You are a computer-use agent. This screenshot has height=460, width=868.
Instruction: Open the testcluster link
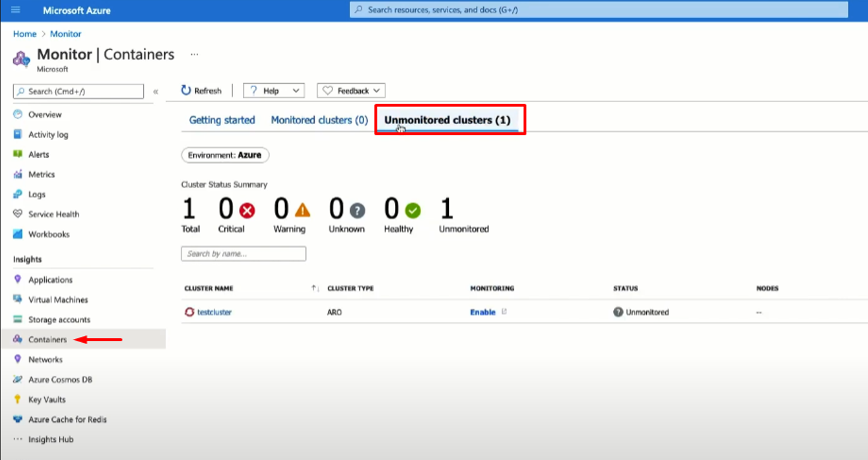tap(214, 312)
